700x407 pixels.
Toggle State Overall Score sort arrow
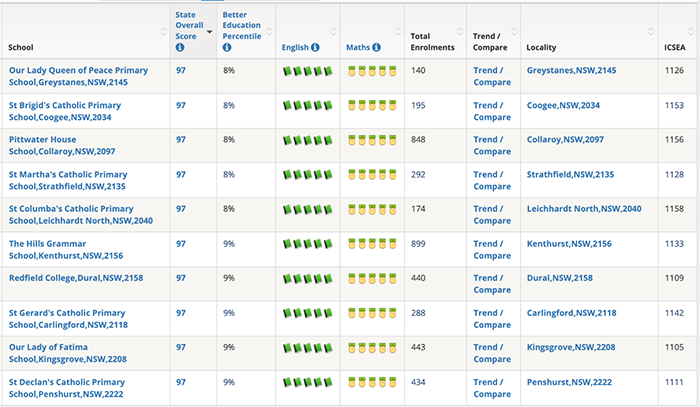point(209,32)
